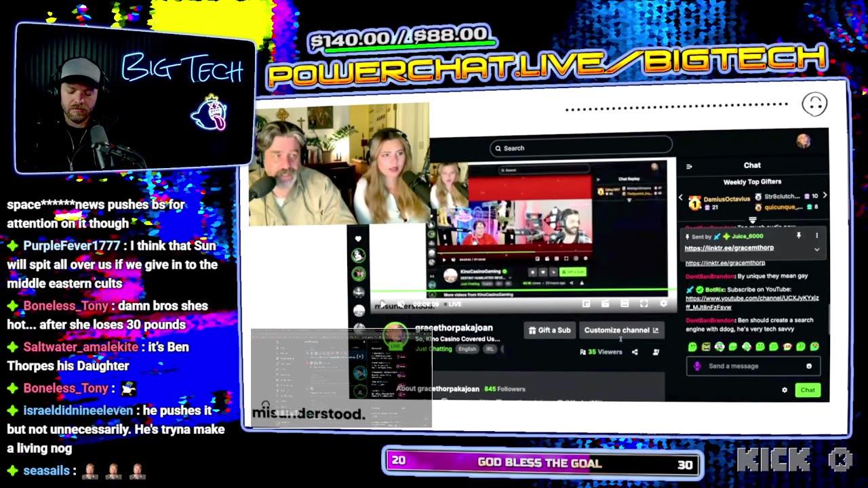Open chat settings gear icon
Image resolution: width=868 pixels, height=488 pixels.
(785, 390)
